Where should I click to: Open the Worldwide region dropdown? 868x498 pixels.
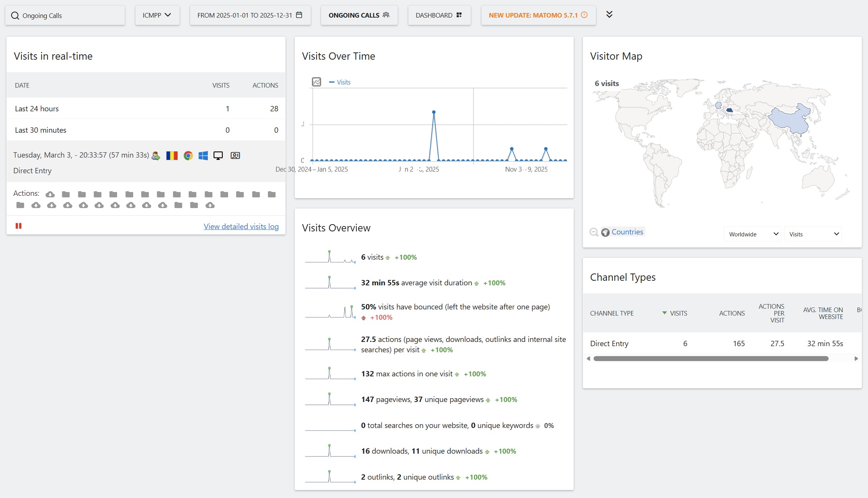pyautogui.click(x=752, y=234)
